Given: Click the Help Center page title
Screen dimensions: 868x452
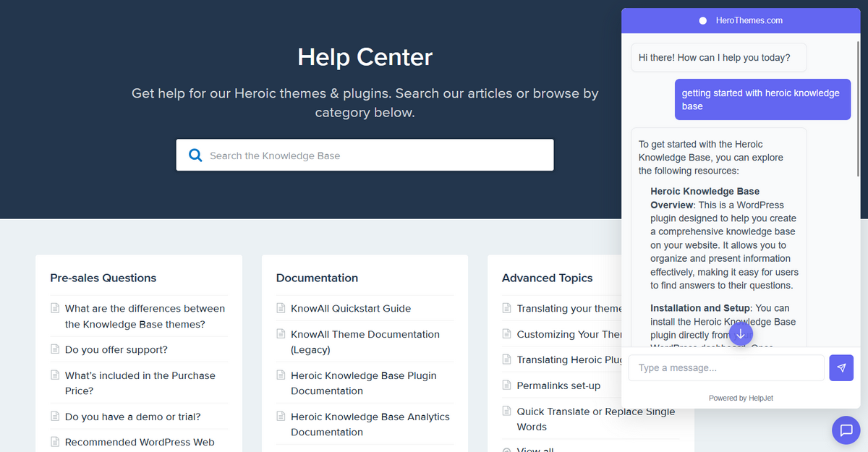Looking at the screenshot, I should click(365, 57).
